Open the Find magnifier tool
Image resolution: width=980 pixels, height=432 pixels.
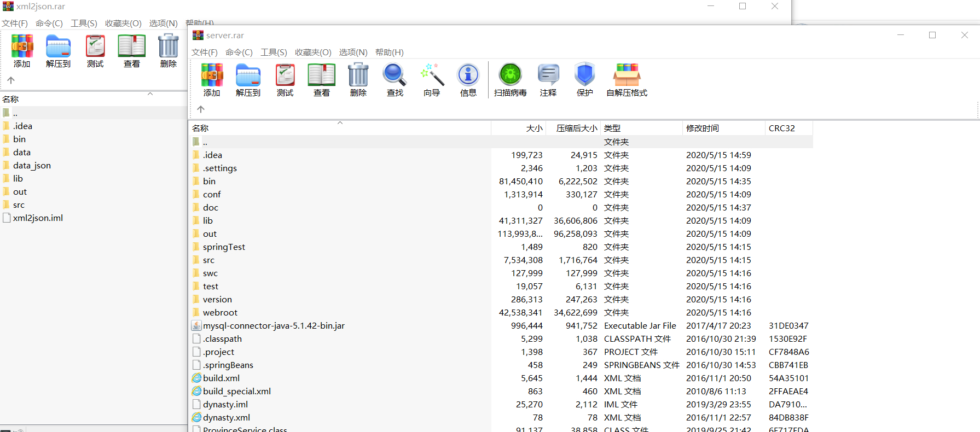point(395,75)
